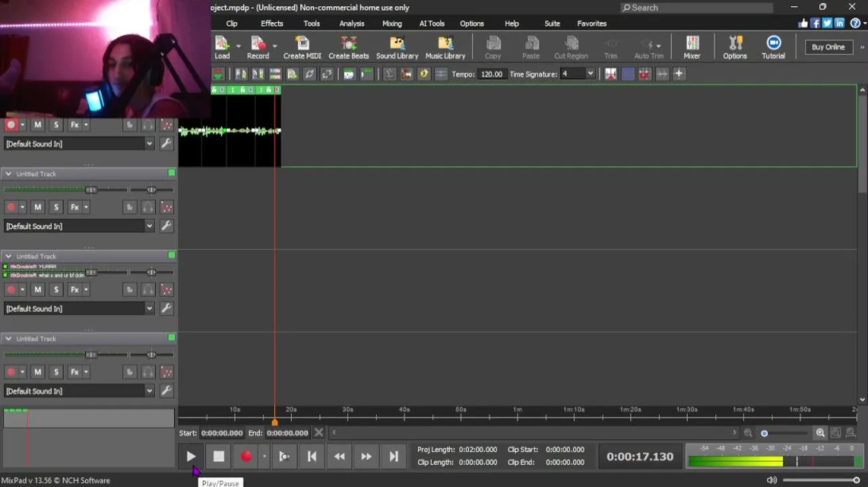Click the Play/Pause transport button
The image size is (868, 487).
coord(191,457)
